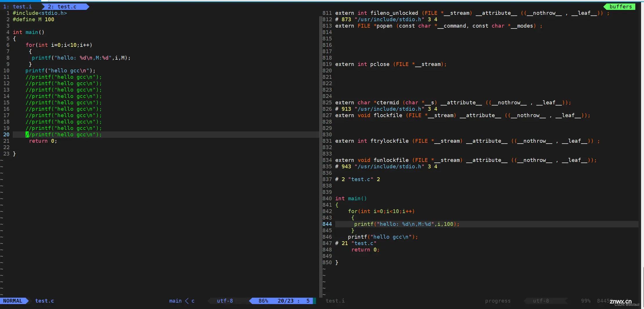The height and width of the screenshot is (309, 644).
Task: Click flockfile declaration on line 827
Action: [x=463, y=115]
